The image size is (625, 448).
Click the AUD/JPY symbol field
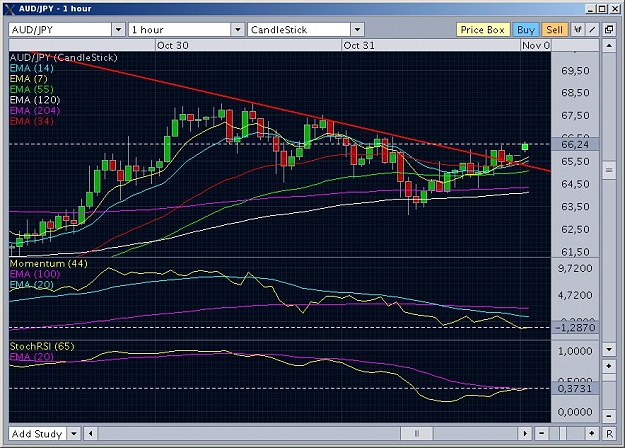pyautogui.click(x=60, y=29)
